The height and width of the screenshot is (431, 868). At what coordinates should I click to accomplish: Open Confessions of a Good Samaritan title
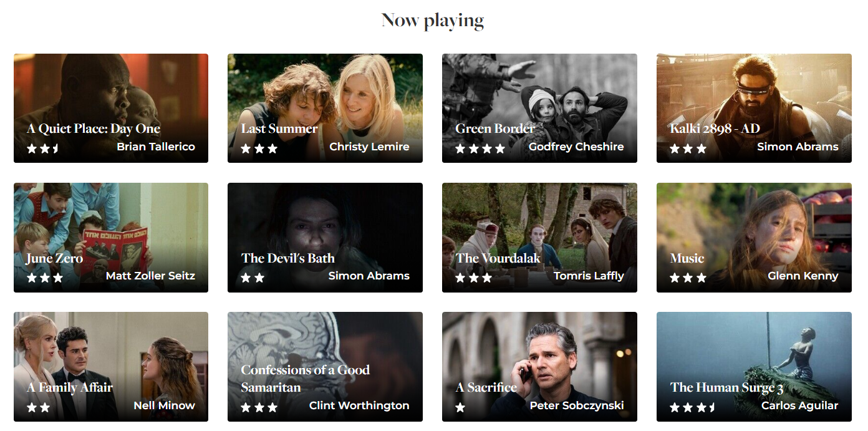[x=306, y=379]
